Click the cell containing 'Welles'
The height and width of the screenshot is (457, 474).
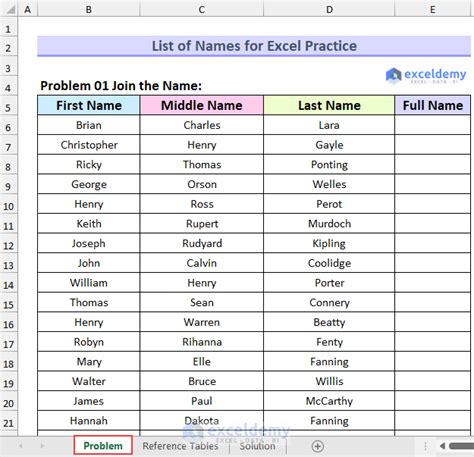pyautogui.click(x=329, y=184)
